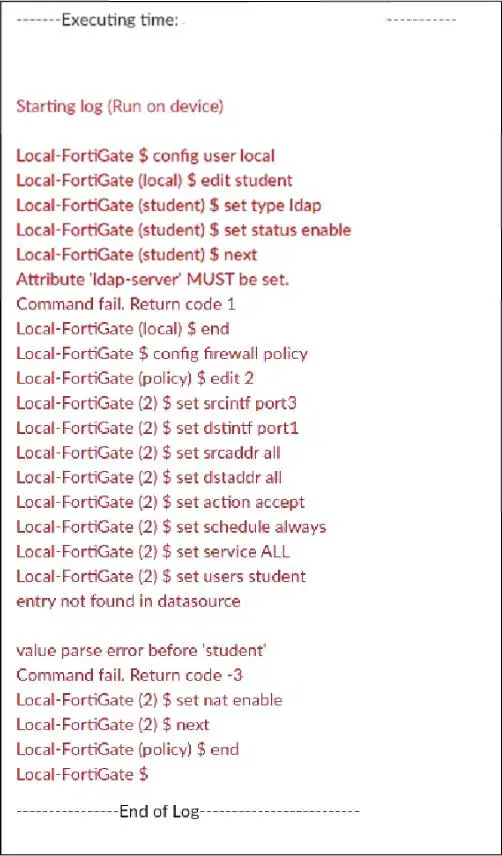The height and width of the screenshot is (856, 502).
Task: Select 'entry not found in datasource' message
Action: coord(128,601)
